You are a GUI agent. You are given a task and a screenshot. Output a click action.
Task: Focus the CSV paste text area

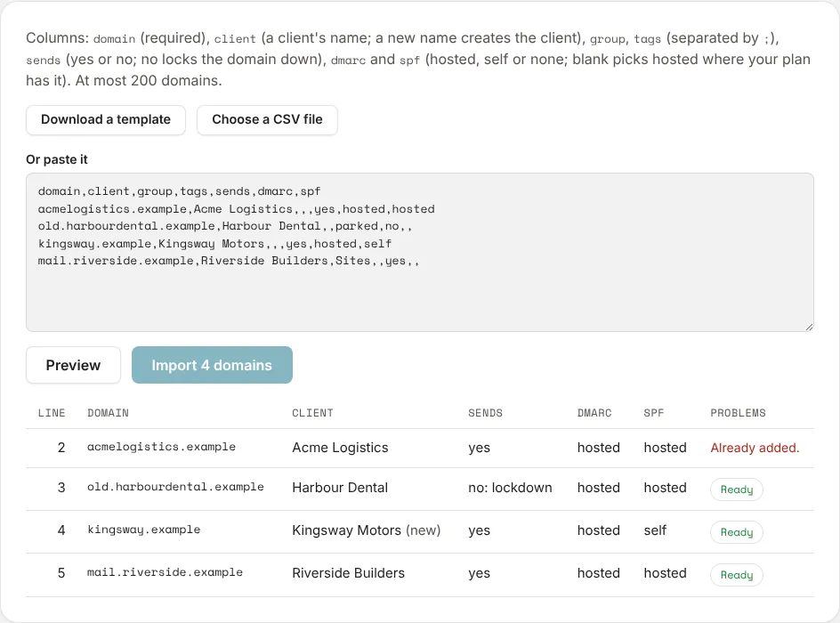tap(420, 252)
